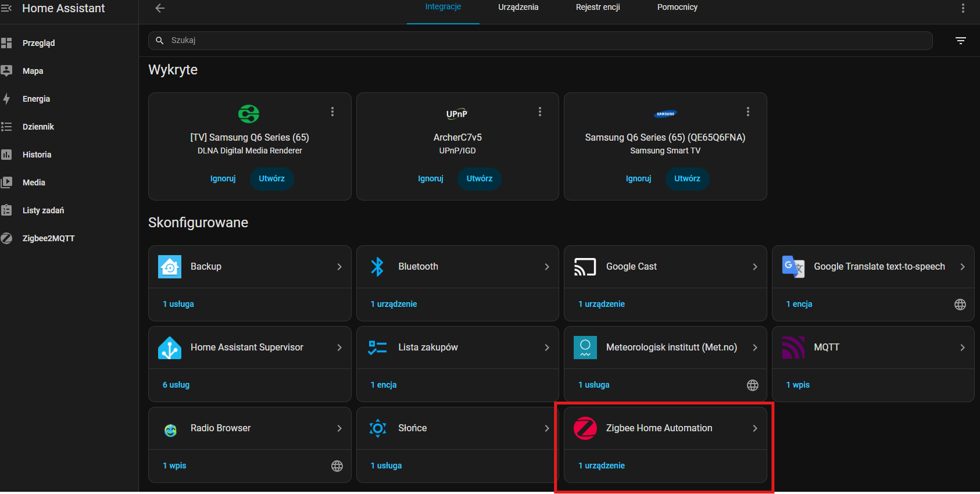Open the 6 usług link under Supervisor
Viewport: 980px width, 494px height.
176,385
